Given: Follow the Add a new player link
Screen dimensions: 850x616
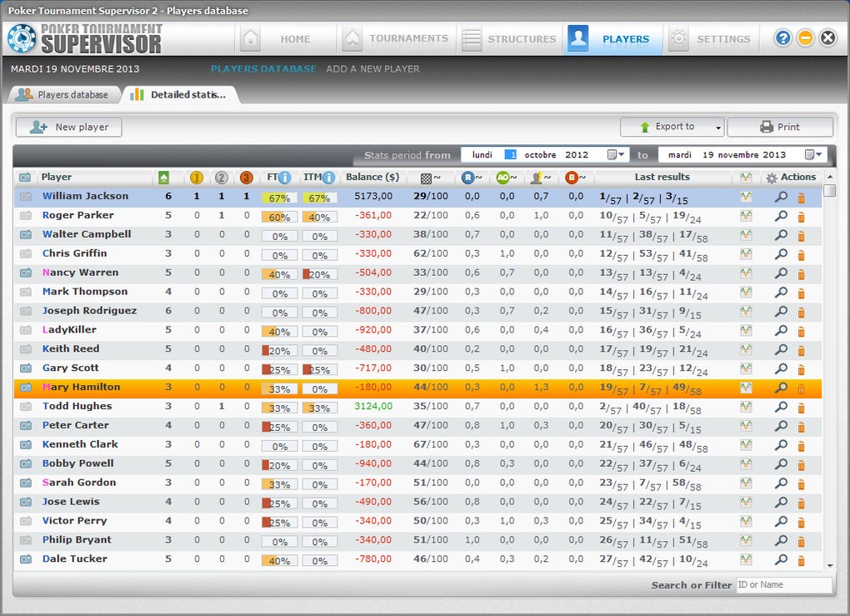Looking at the screenshot, I should (372, 69).
